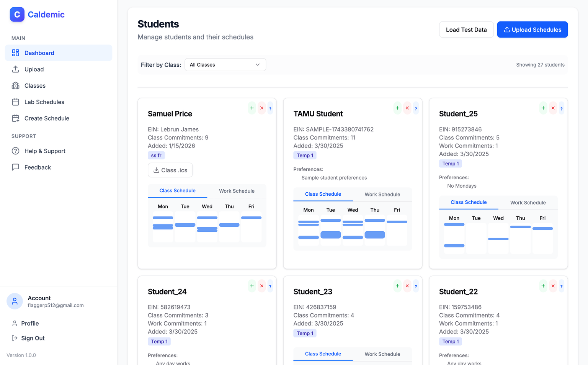Image resolution: width=588 pixels, height=365 pixels.
Task: Click the red X icon on Student_25 card
Action: tap(553, 108)
